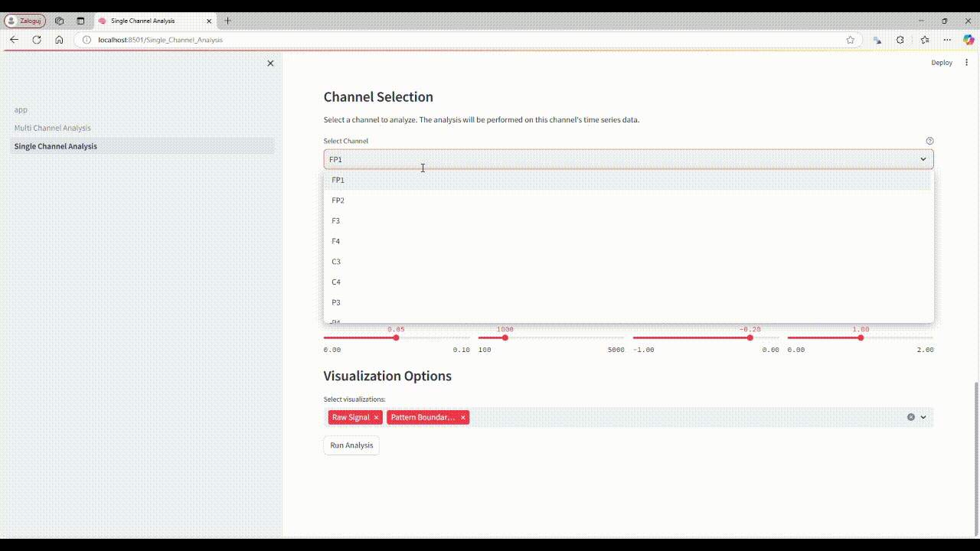Select channel C3 in the dropdown list
980x551 pixels.
pos(336,262)
